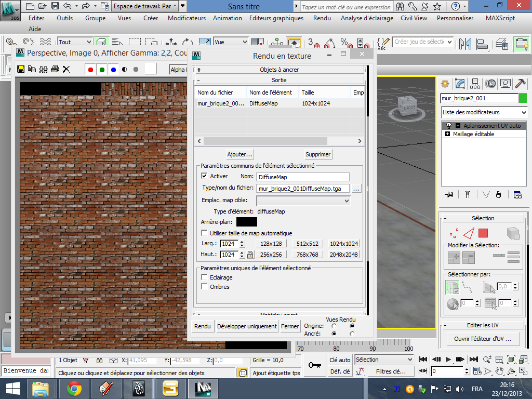Viewport: 532px width, 399px height.
Task: Open the Create command panel tab
Action: (x=445, y=84)
